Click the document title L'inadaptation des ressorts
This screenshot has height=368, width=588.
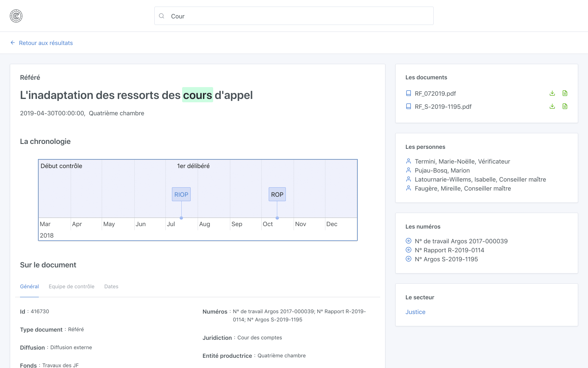136,95
